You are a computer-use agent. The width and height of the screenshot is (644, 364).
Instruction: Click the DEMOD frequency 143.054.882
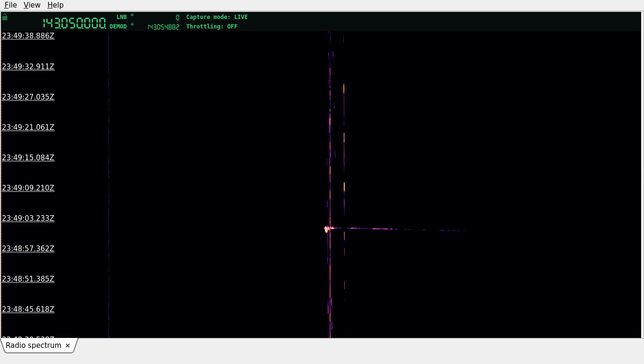coord(163,27)
